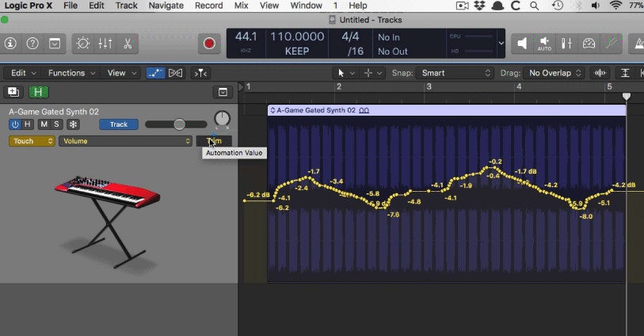Mute the A-Game Gated Synth 02 track
Image resolution: width=644 pixels, height=336 pixels.
click(x=44, y=124)
